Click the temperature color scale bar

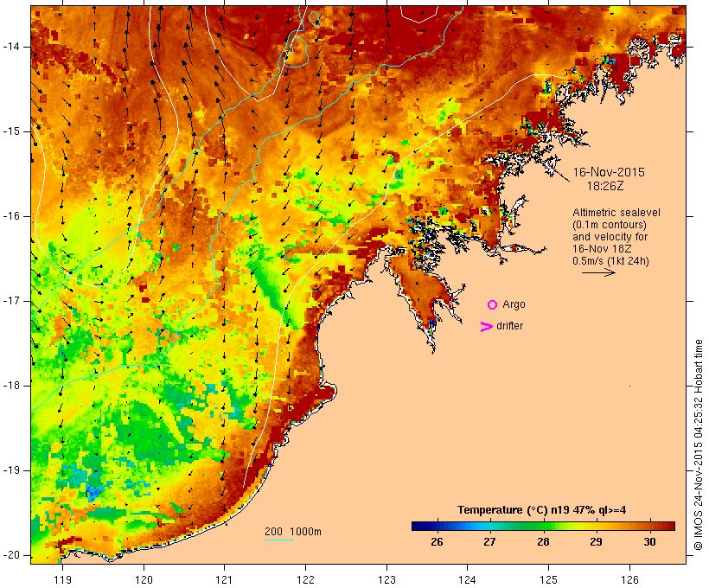(x=543, y=526)
